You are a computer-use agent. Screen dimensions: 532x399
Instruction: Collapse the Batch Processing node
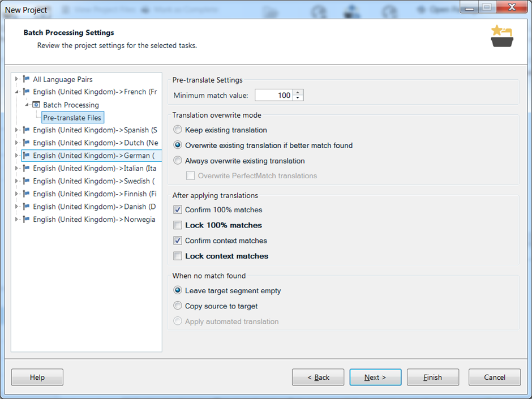click(x=27, y=105)
